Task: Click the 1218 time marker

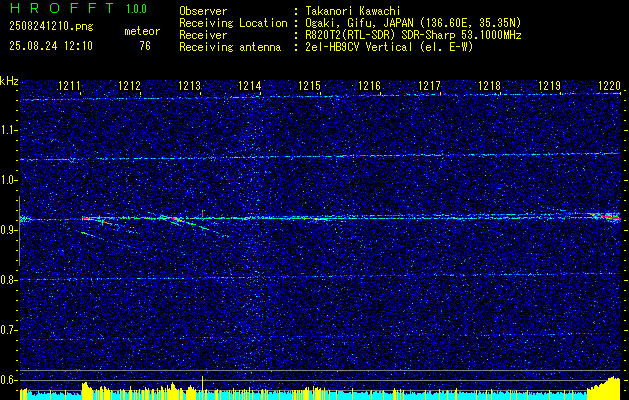Action: pyautogui.click(x=489, y=85)
